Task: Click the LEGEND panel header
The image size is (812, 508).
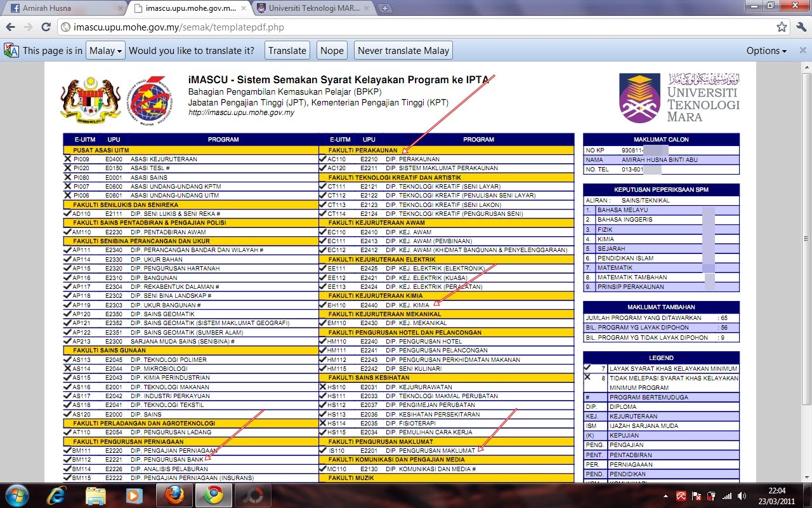Action: [x=661, y=358]
